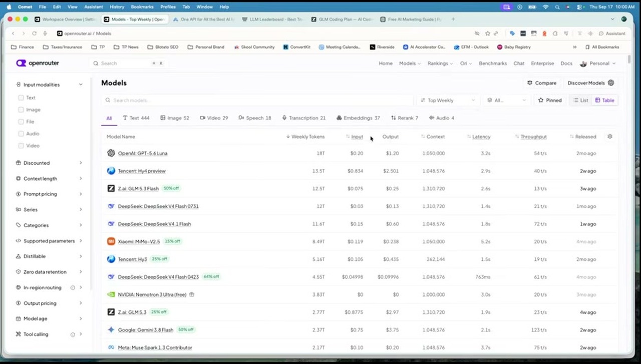
Task: Click the Wi-Fi status icon in menu bar
Action: click(545, 7)
